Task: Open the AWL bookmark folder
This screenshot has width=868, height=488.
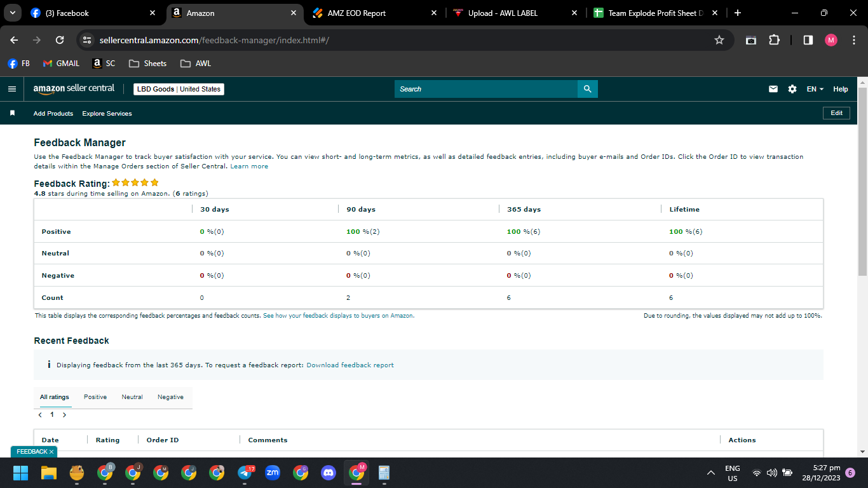Action: 196,64
